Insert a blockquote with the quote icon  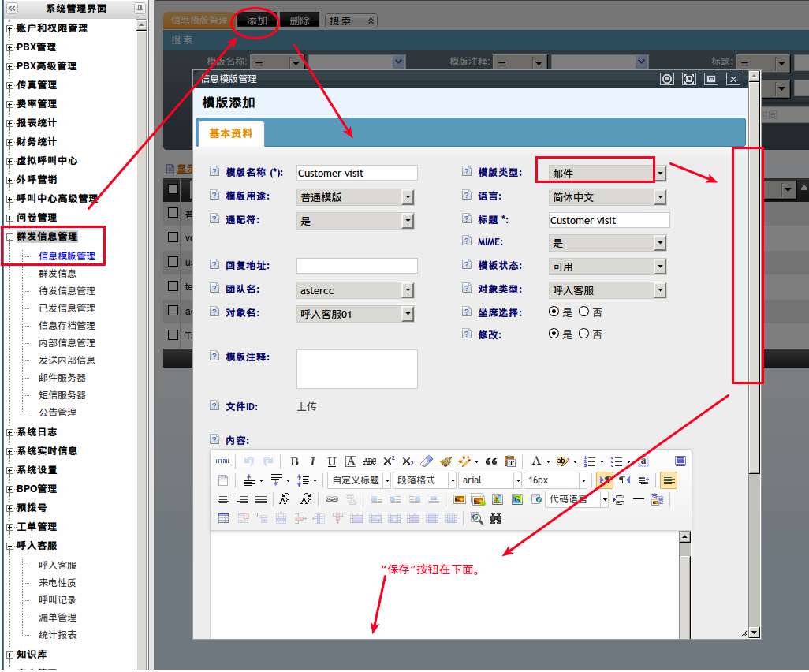(x=490, y=461)
